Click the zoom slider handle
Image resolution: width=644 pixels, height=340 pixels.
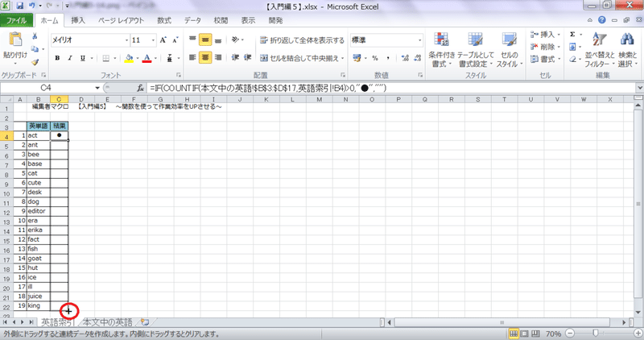[596, 333]
